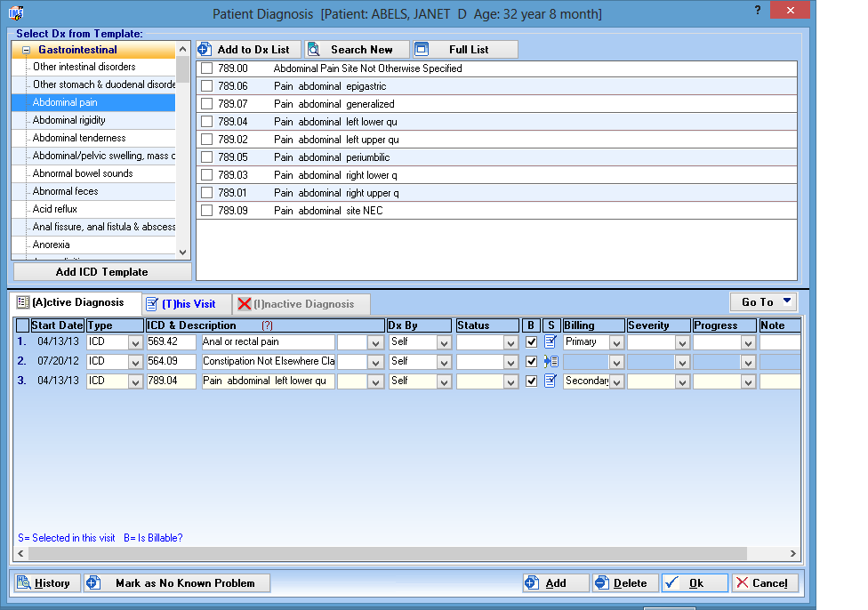Check the 789.07 Pain abdominal generalized box
Screen dimensions: 868x610
(206, 103)
